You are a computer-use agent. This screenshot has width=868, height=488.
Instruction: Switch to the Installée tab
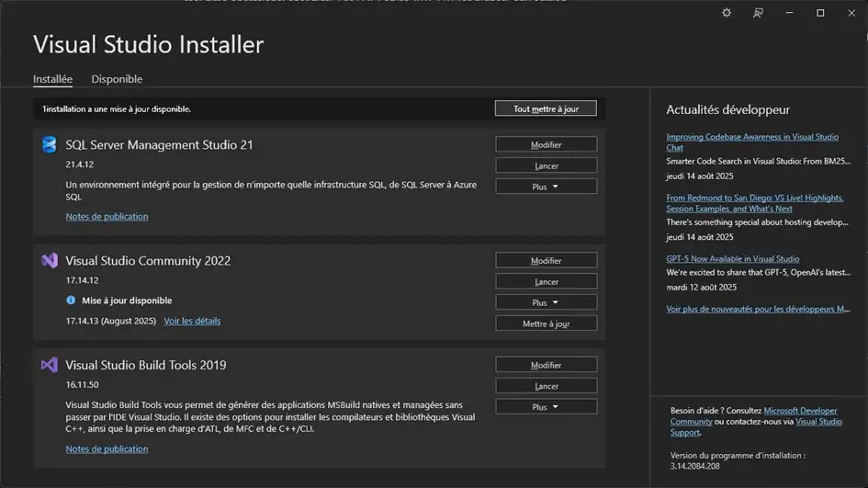click(52, 79)
